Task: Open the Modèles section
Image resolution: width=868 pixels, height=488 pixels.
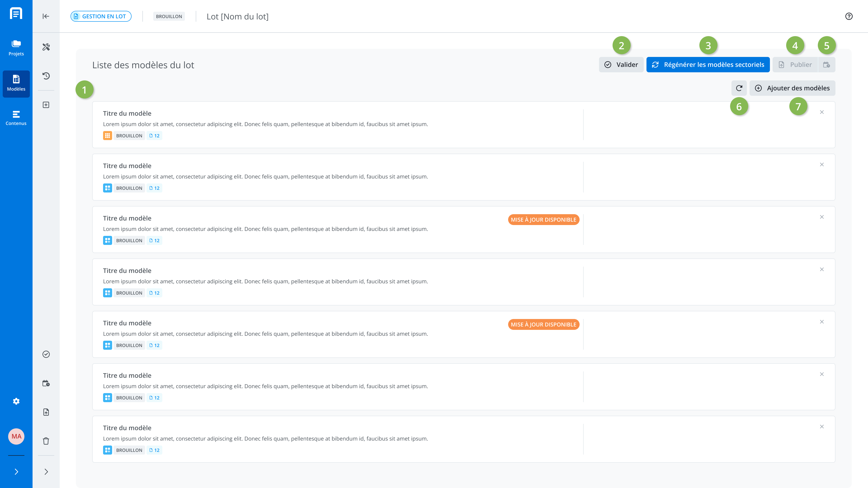Action: pos(16,84)
